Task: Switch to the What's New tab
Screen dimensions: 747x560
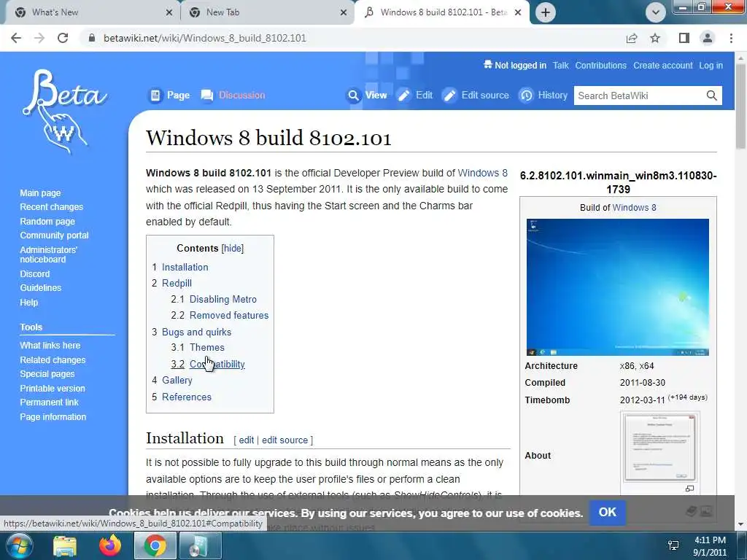Action: 90,12
